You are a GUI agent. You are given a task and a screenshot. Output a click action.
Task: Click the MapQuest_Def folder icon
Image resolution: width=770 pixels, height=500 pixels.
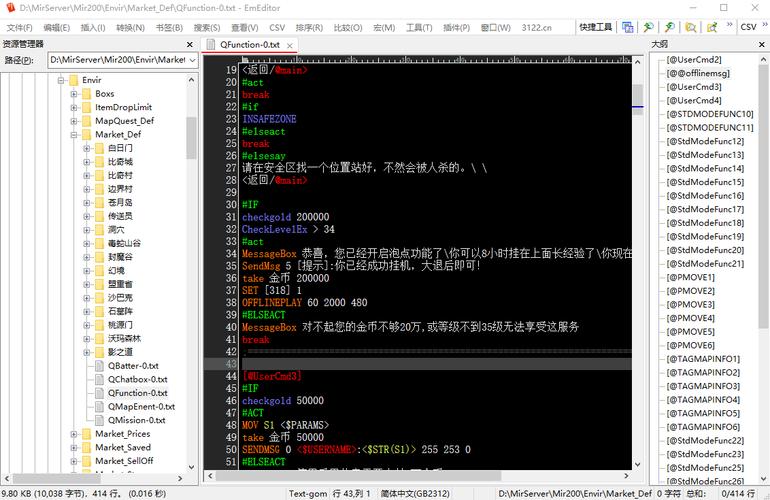87,121
